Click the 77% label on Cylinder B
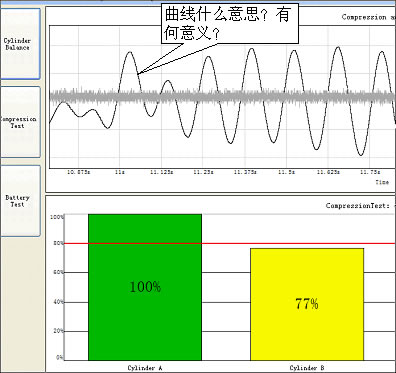 pyautogui.click(x=307, y=304)
